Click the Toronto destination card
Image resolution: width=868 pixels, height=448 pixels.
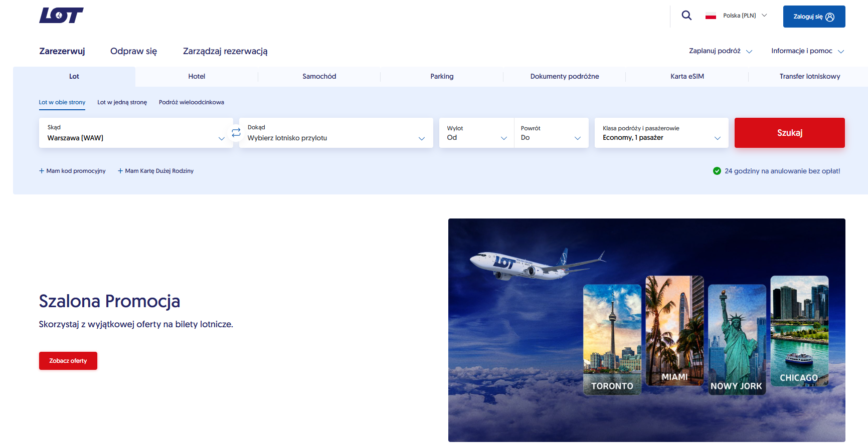[x=612, y=340]
